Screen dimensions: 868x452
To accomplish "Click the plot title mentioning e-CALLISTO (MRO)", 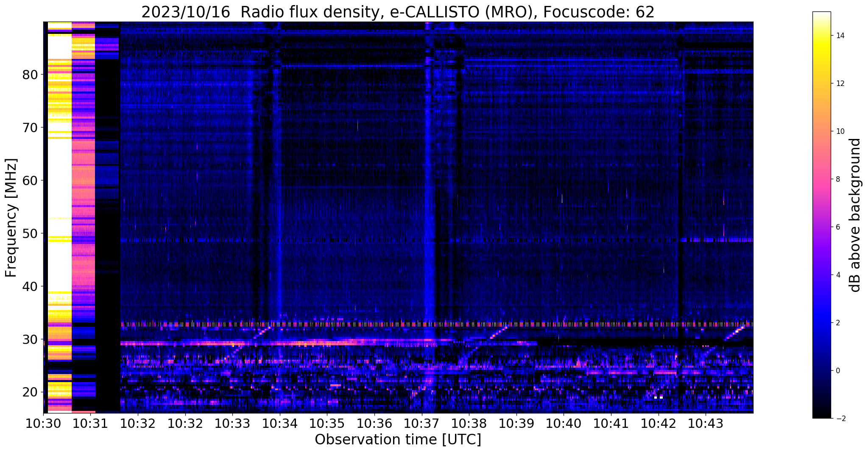I will coord(398,12).
